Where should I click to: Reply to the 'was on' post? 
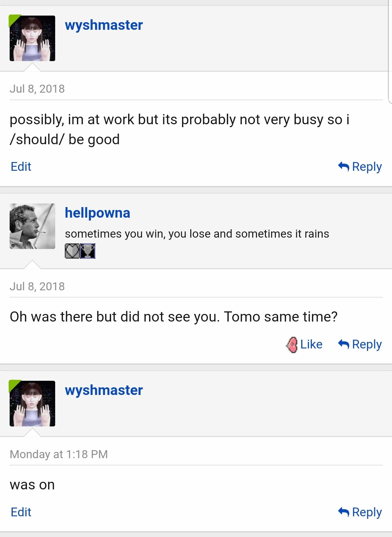(360, 512)
